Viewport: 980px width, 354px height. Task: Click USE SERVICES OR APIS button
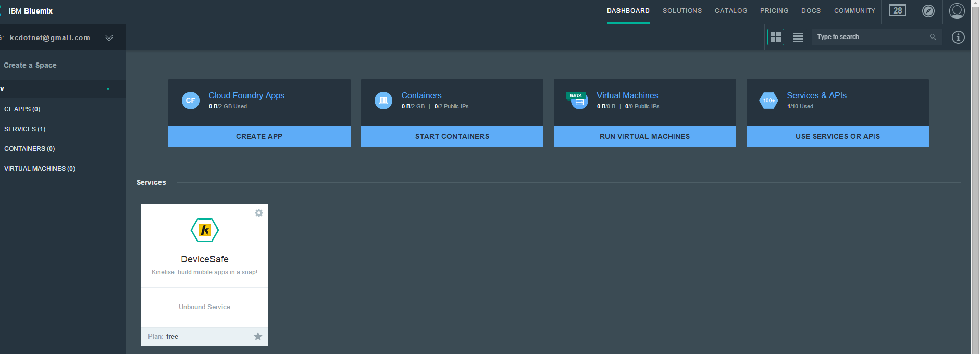coord(838,136)
